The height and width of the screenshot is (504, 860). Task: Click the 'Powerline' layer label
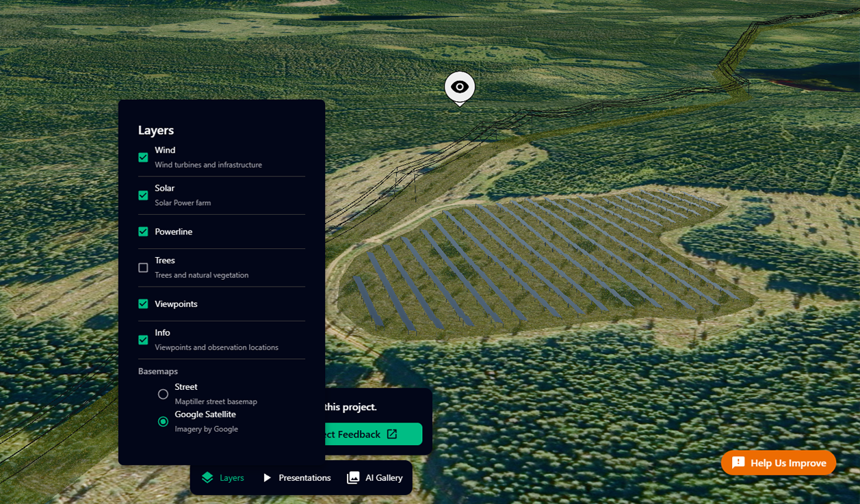(174, 232)
